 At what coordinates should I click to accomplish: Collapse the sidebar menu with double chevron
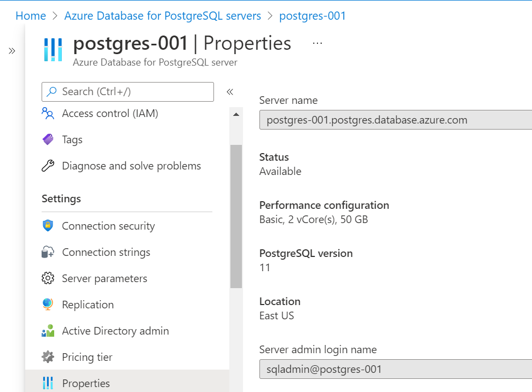coord(230,92)
